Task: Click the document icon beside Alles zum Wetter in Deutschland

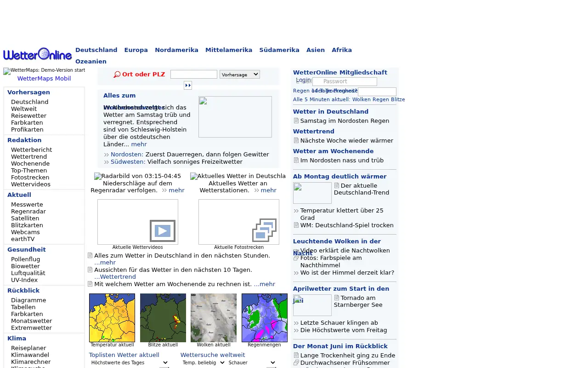Action: (x=90, y=256)
